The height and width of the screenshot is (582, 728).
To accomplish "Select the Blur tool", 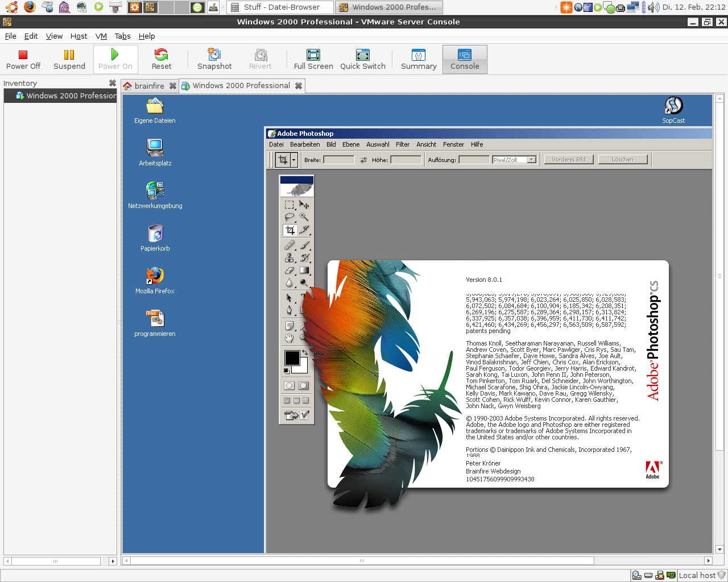I will pyautogui.click(x=289, y=283).
